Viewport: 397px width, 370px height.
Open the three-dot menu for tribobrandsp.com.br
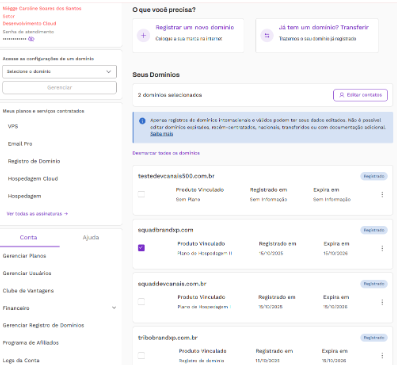pos(382,356)
